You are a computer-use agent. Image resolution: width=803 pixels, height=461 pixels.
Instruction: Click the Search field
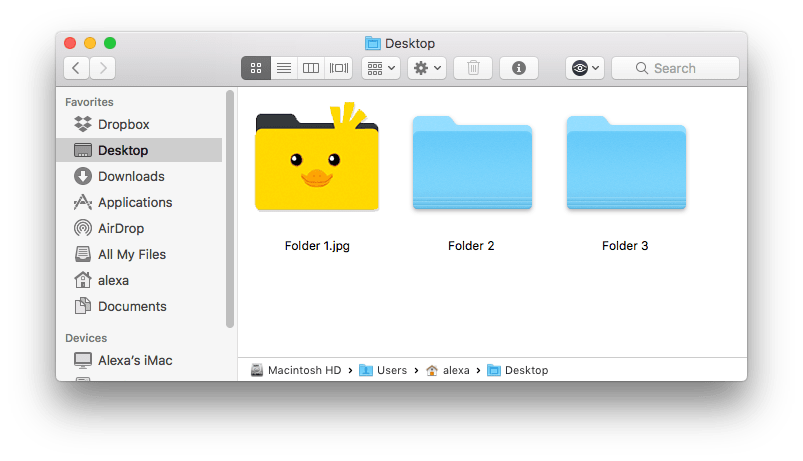(x=675, y=68)
